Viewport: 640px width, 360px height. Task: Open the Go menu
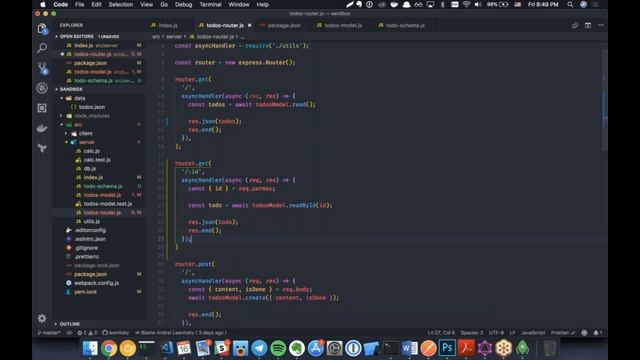(x=164, y=4)
